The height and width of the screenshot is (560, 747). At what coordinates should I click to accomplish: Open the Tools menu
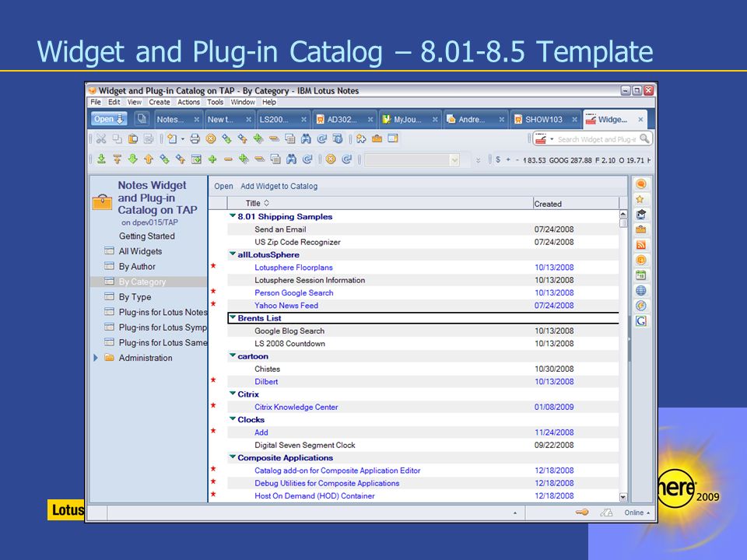click(215, 102)
